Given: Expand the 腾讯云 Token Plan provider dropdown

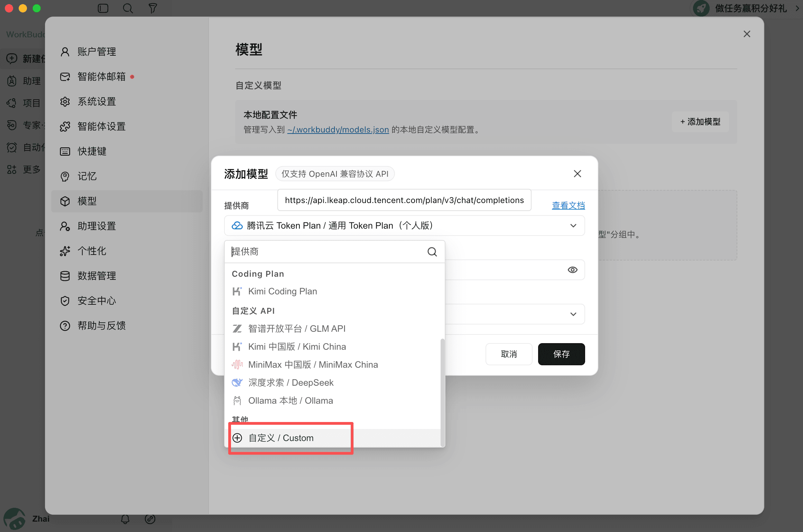Looking at the screenshot, I should (404, 226).
